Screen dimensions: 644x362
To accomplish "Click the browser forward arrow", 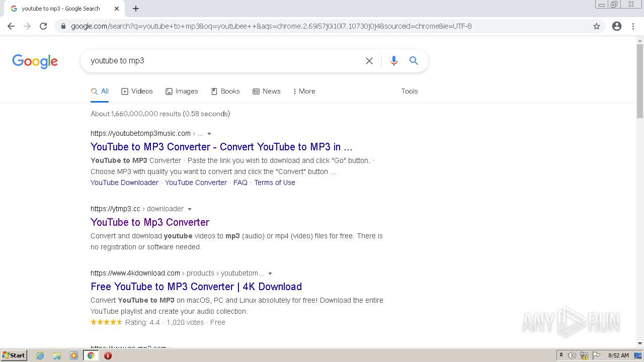I will (27, 26).
